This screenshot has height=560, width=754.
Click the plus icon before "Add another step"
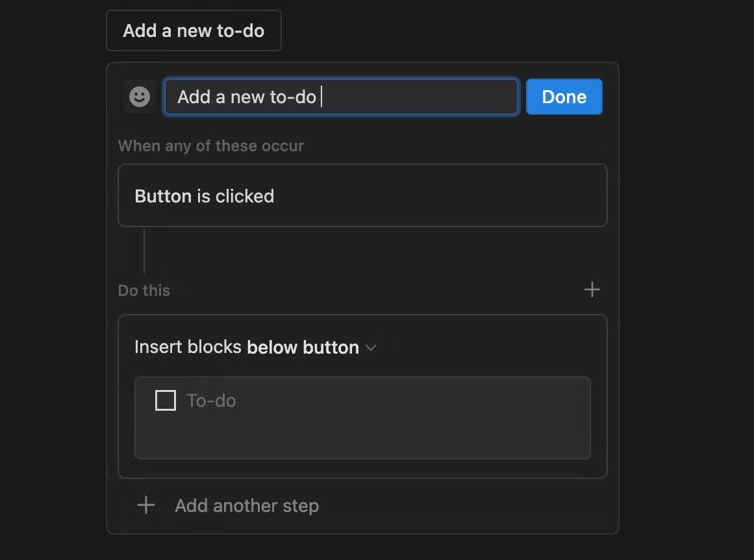[x=146, y=505]
